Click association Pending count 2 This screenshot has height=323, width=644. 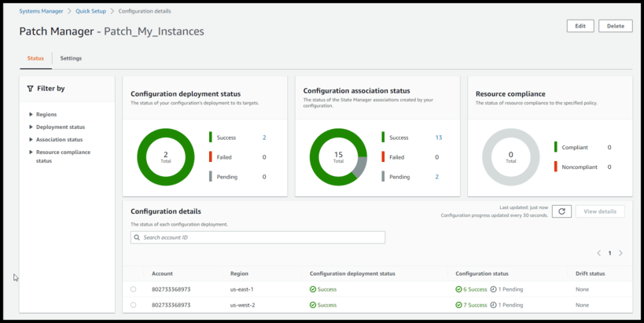pyautogui.click(x=437, y=177)
